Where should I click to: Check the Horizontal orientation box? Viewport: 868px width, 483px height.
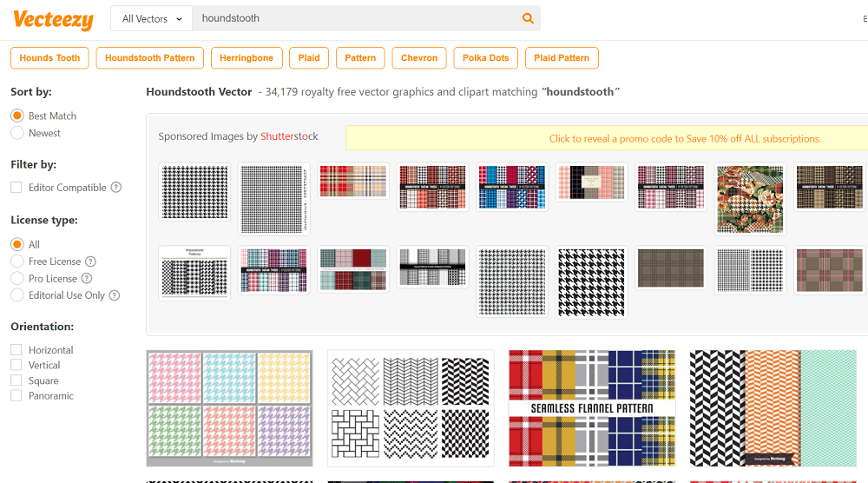coord(16,350)
